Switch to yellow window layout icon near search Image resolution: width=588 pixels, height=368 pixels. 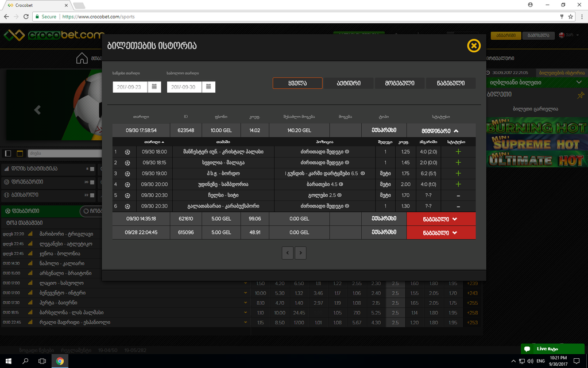click(x=20, y=153)
